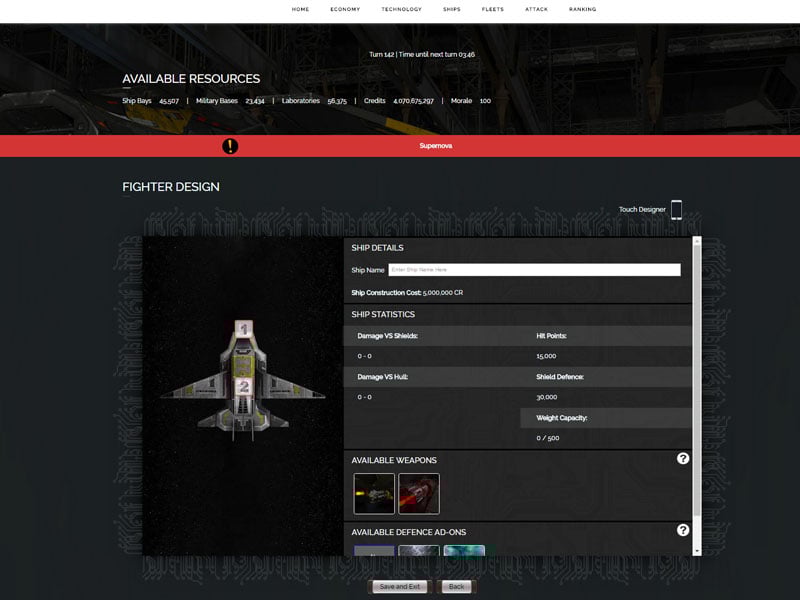Viewport: 800px width, 600px height.
Task: Select the red plasma weapon icon
Action: (421, 491)
